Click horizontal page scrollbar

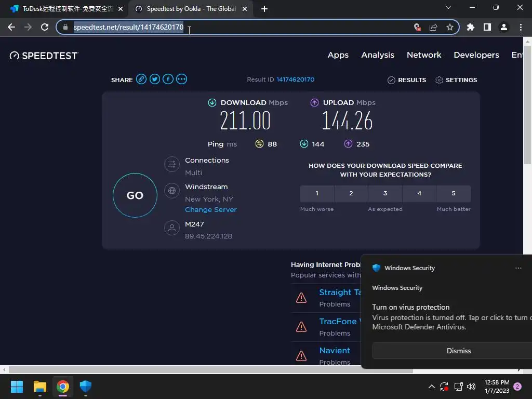click(210, 369)
